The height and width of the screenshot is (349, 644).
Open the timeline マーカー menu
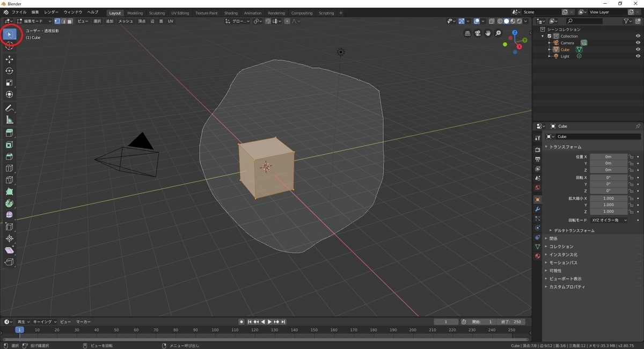tap(83, 322)
